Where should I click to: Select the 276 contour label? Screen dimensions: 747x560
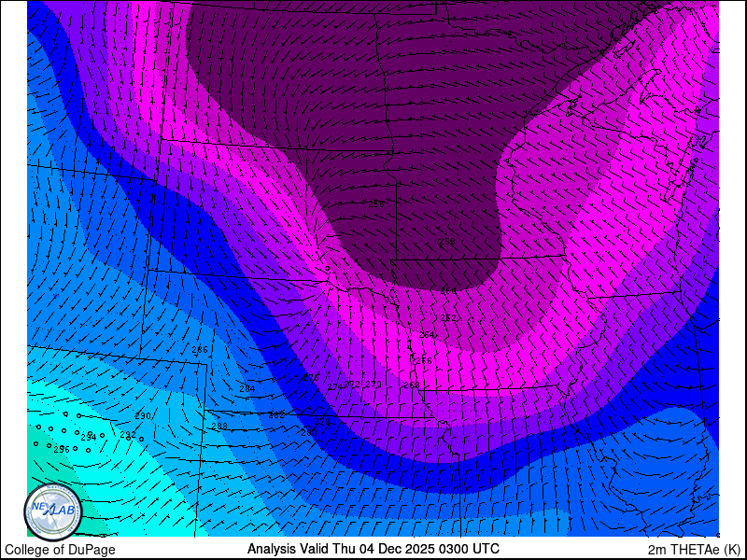point(311,378)
